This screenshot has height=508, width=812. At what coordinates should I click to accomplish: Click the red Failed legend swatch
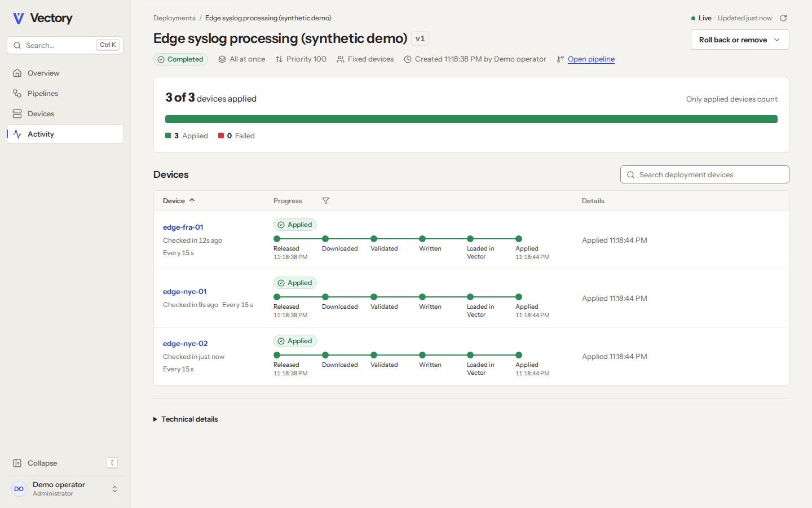(221, 135)
